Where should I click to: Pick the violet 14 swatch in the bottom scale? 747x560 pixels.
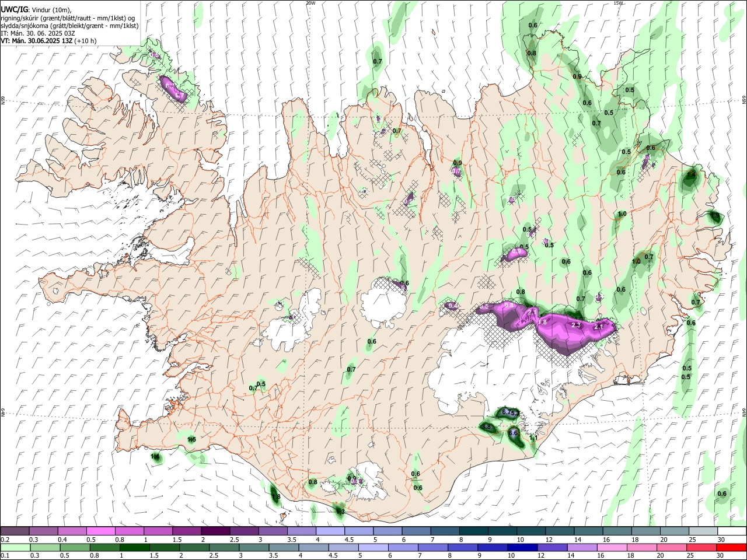[581, 547]
